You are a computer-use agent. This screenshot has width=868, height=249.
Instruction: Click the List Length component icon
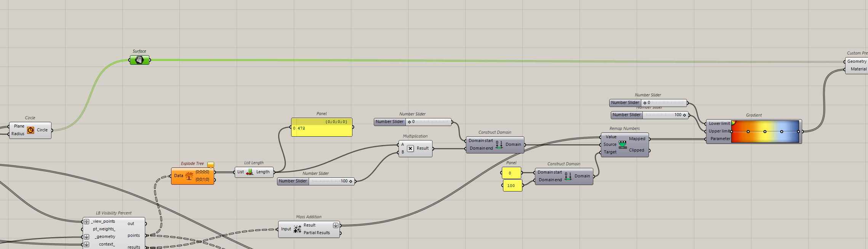250,172
